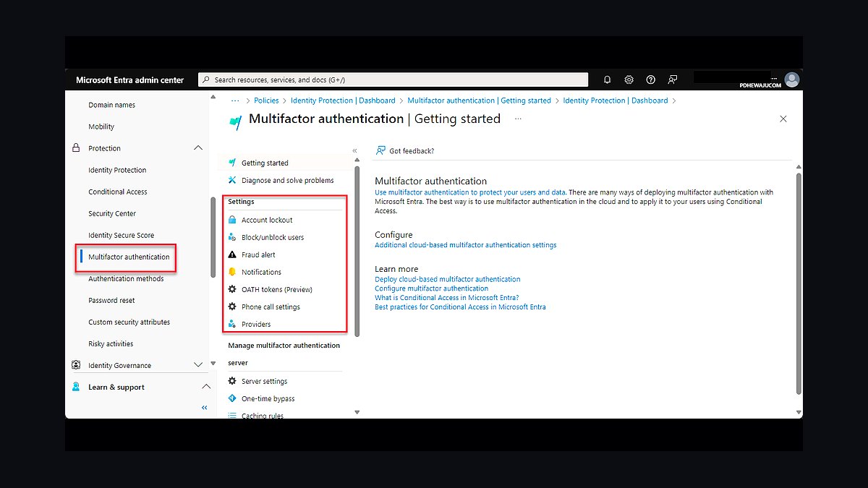This screenshot has height=488, width=868.
Task: Expand the Identity Governance section
Action: tap(198, 365)
